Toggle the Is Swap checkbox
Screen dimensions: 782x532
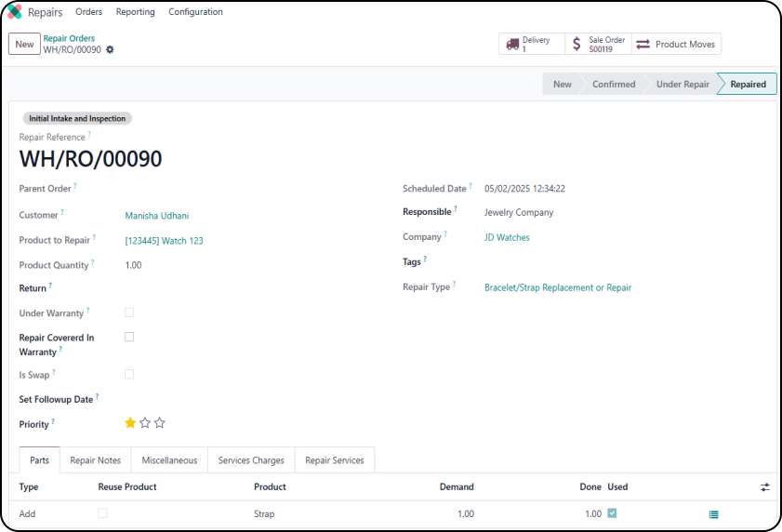[129, 374]
